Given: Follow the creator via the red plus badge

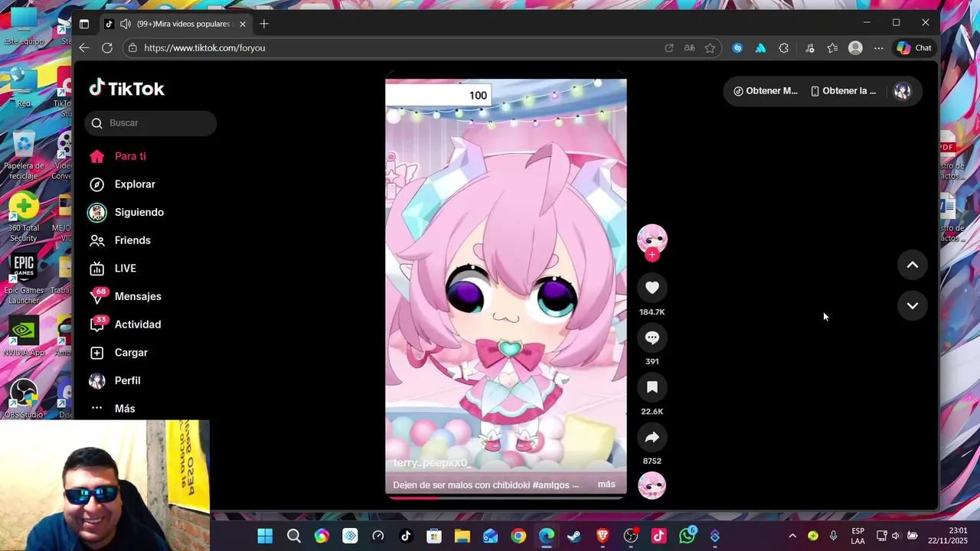Looking at the screenshot, I should [x=652, y=255].
